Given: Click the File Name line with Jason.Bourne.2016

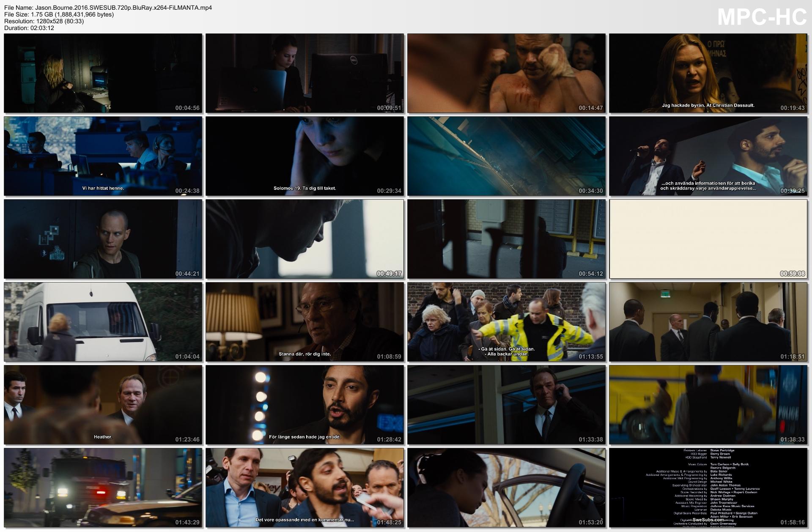Looking at the screenshot, I should (108, 8).
